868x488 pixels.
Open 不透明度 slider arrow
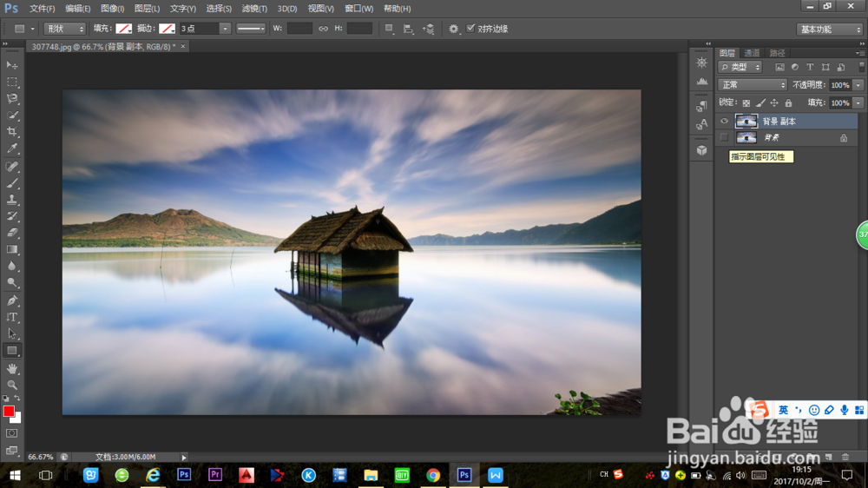858,85
